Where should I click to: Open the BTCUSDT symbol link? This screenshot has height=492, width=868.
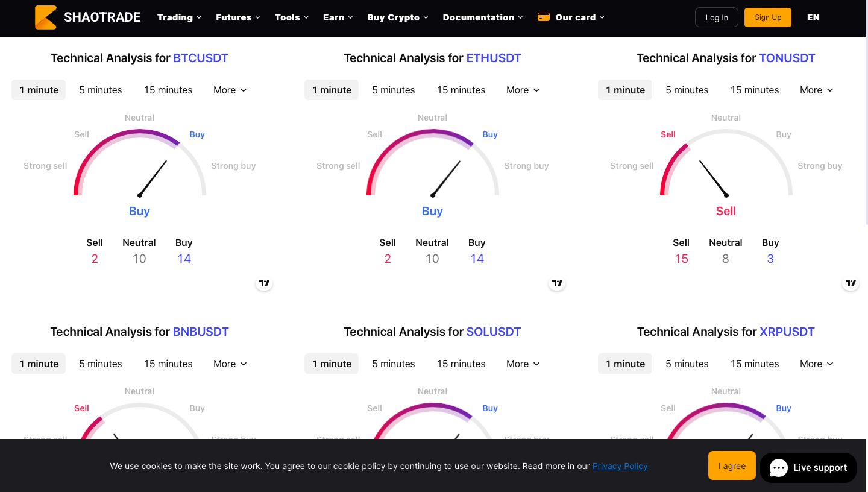tap(201, 58)
